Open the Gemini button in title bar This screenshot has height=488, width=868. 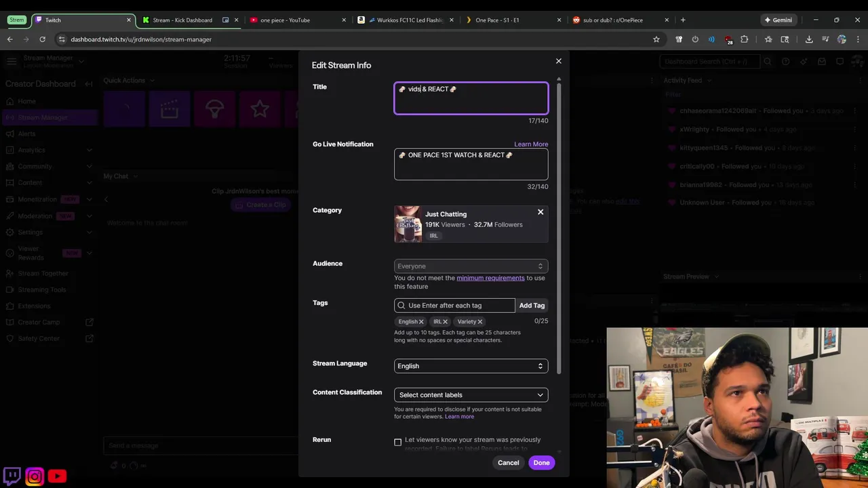[x=778, y=20]
